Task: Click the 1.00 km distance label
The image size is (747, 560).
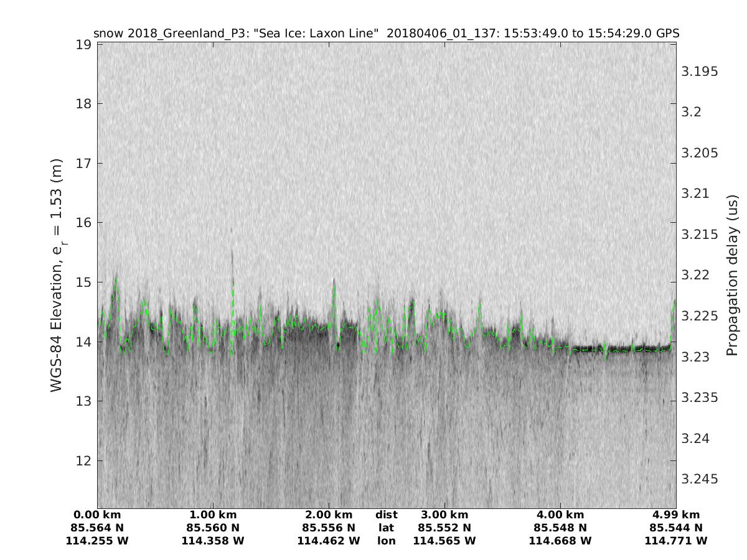Action: [x=213, y=515]
